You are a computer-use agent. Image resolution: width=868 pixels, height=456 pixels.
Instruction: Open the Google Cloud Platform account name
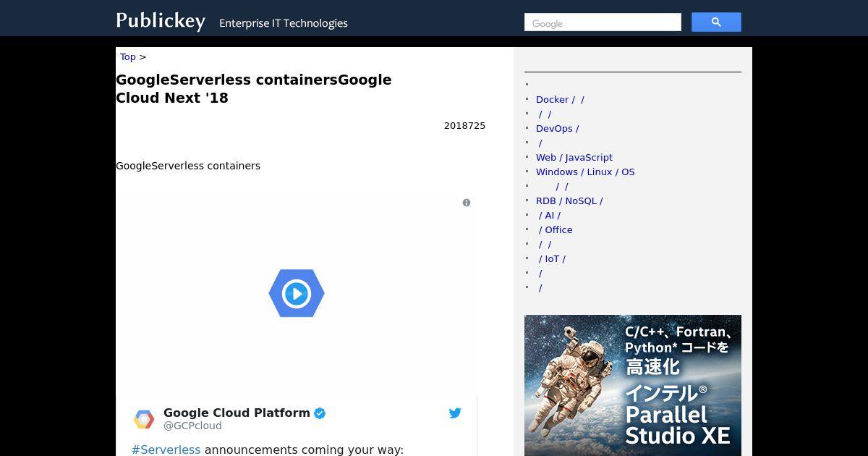[x=237, y=413]
